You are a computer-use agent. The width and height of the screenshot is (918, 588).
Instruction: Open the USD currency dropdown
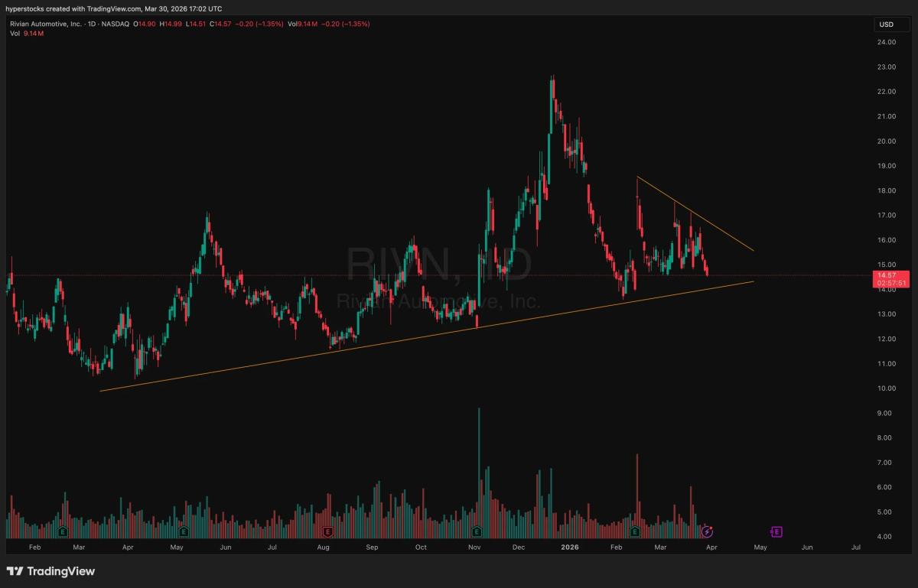coord(887,24)
